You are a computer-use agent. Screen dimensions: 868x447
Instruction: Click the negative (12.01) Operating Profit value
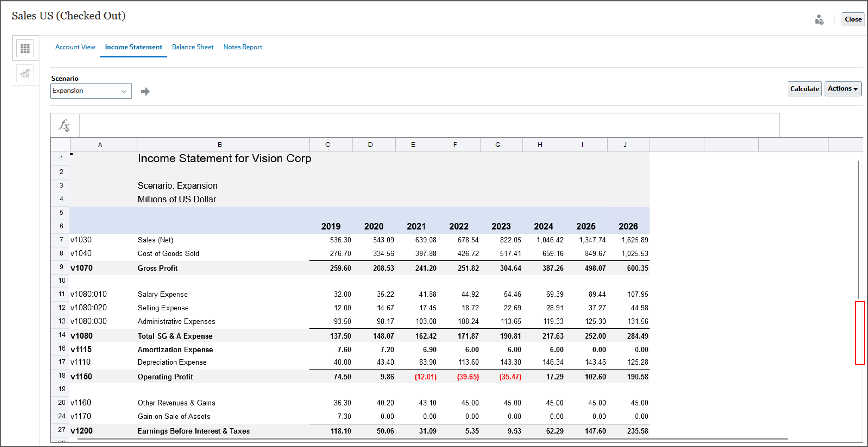pos(426,377)
